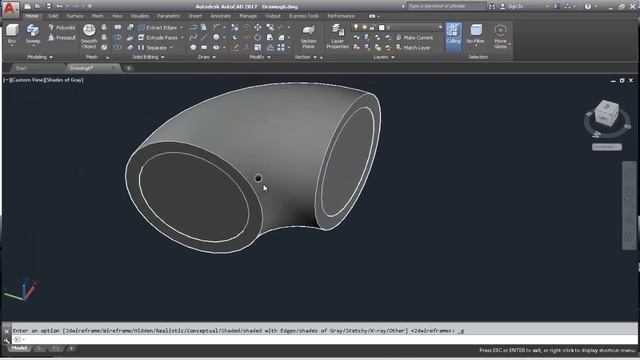Click the Solid Union icon
The image size is (640, 360).
coord(118,27)
